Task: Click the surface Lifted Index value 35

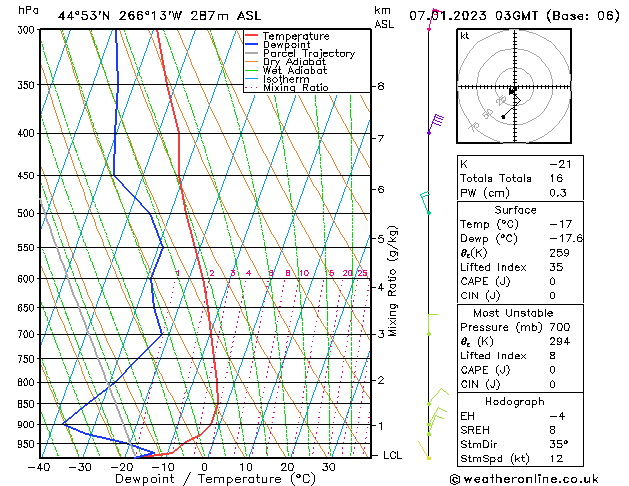Action: coord(556,267)
